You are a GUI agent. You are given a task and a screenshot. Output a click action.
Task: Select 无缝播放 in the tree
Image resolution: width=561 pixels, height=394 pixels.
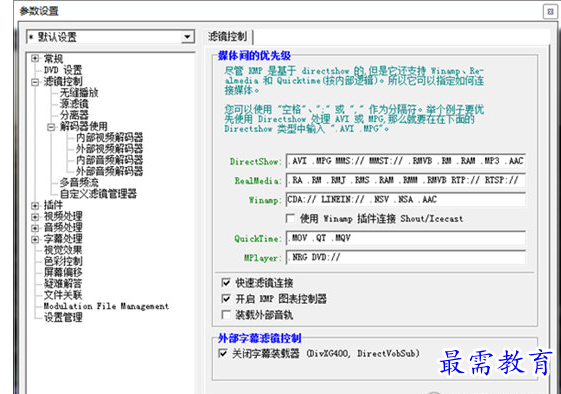[x=79, y=93]
